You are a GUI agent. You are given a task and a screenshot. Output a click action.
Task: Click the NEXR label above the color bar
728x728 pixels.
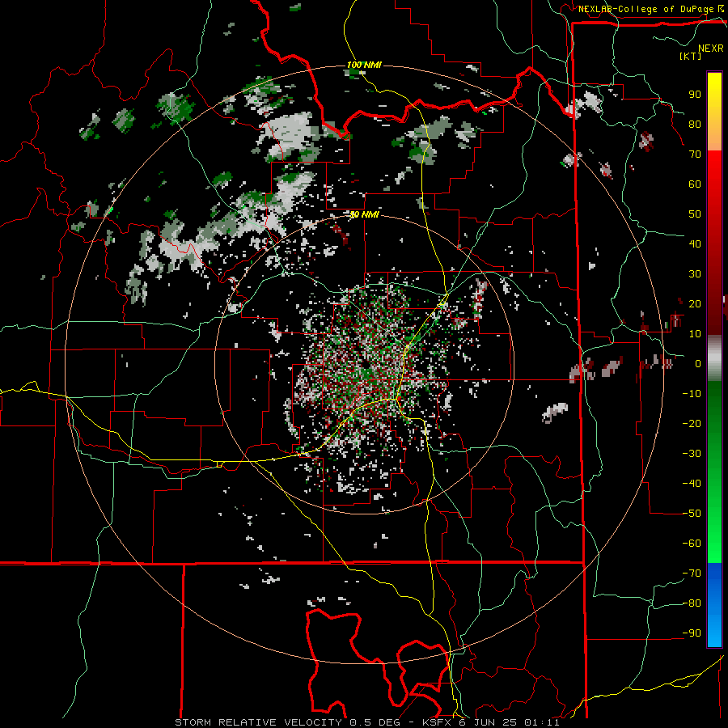[711, 49]
